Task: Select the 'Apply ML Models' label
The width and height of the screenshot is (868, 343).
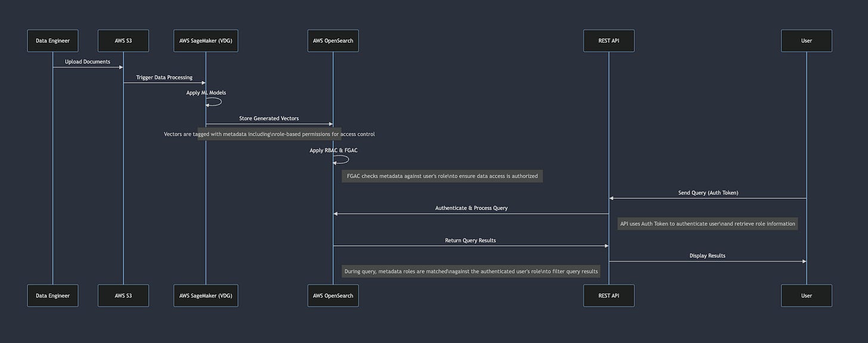Action: (206, 93)
